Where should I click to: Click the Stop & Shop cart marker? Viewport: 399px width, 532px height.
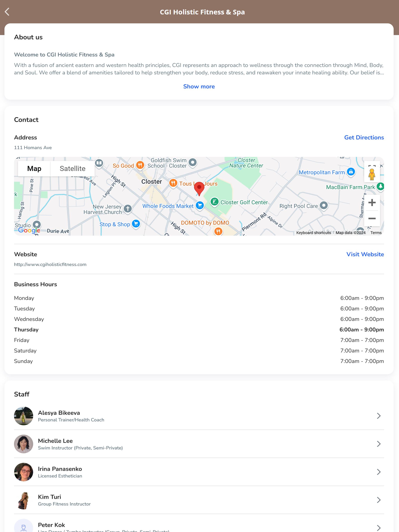[136, 224]
